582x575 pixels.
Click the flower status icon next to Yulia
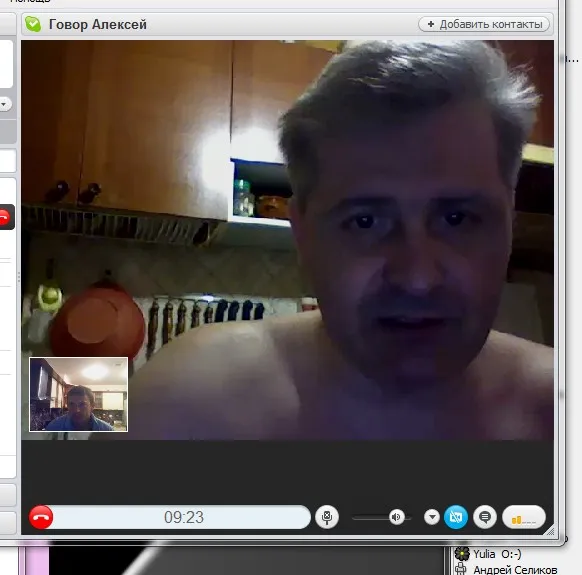[462, 554]
